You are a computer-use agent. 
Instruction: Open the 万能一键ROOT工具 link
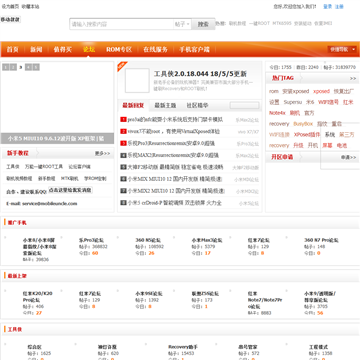click(44, 166)
